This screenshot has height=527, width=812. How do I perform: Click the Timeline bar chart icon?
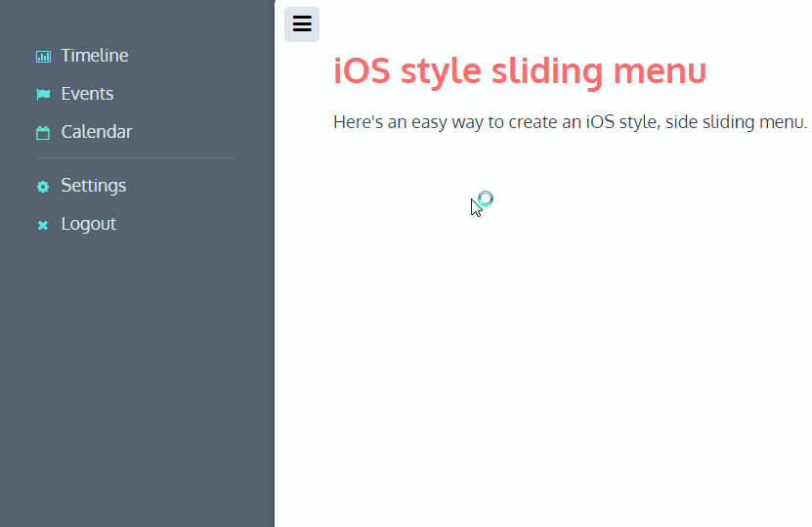click(x=43, y=57)
